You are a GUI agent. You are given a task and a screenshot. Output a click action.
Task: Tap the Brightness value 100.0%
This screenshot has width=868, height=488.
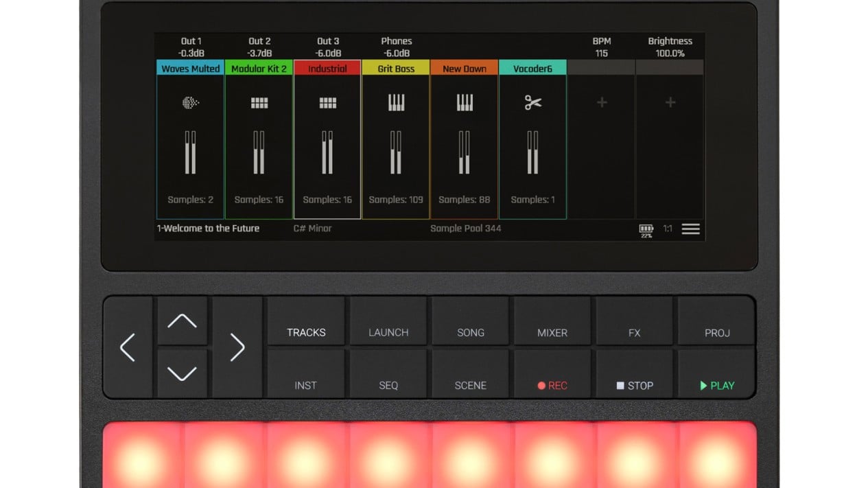pos(670,54)
